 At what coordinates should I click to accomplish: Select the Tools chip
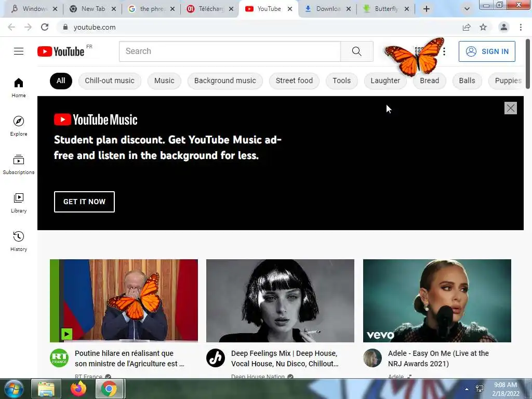tap(341, 81)
